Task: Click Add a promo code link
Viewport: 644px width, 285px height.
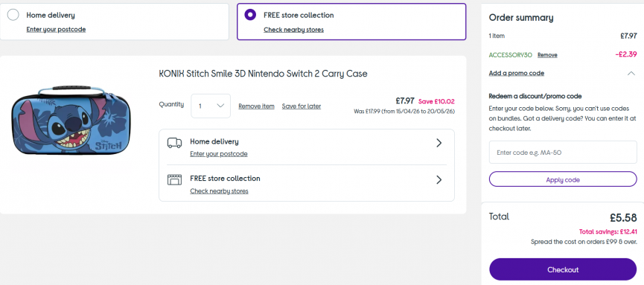Action: point(516,73)
